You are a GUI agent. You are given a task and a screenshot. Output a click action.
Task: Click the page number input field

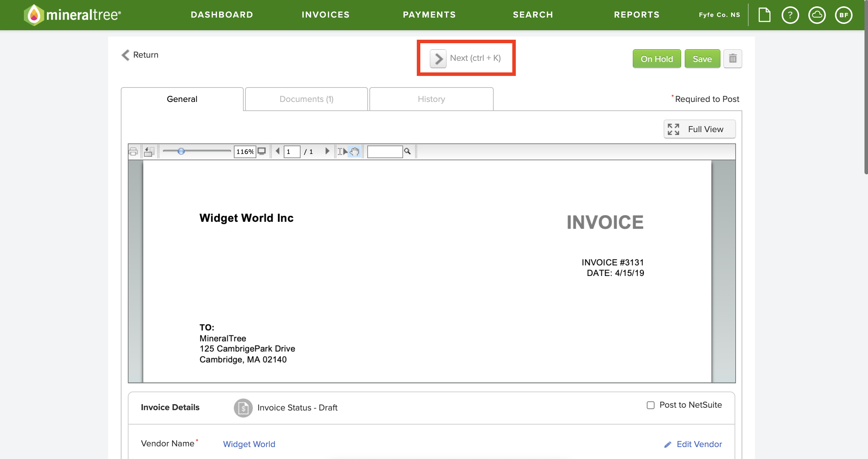tap(292, 151)
